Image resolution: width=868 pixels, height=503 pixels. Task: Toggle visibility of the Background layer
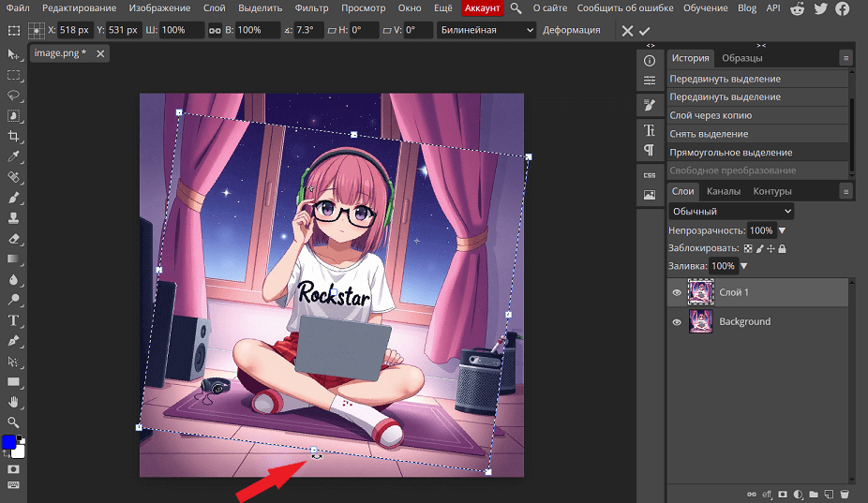point(677,321)
